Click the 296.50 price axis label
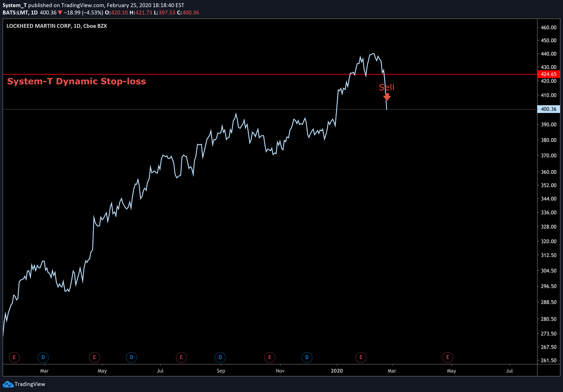 [x=549, y=286]
